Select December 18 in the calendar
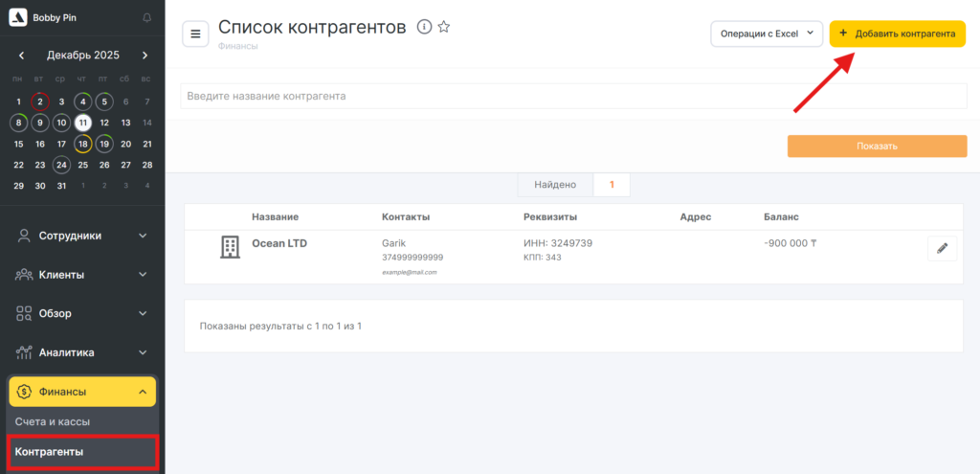This screenshot has height=474, width=980. [83, 144]
